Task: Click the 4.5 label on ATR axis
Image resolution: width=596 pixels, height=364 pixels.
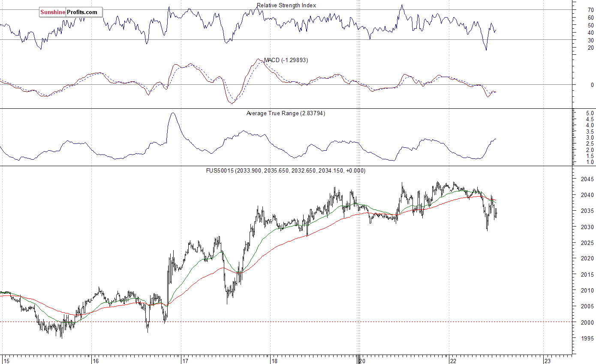Action: [590, 119]
